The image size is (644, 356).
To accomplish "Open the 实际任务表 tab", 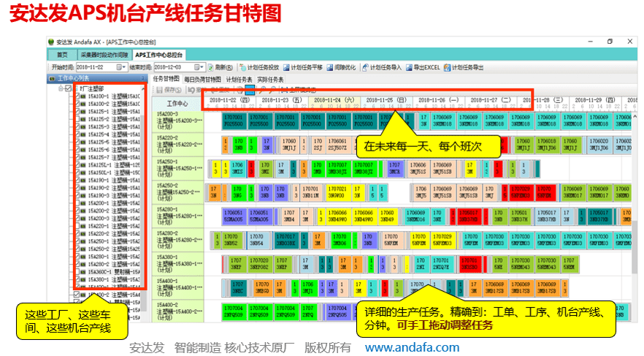I will (x=270, y=80).
